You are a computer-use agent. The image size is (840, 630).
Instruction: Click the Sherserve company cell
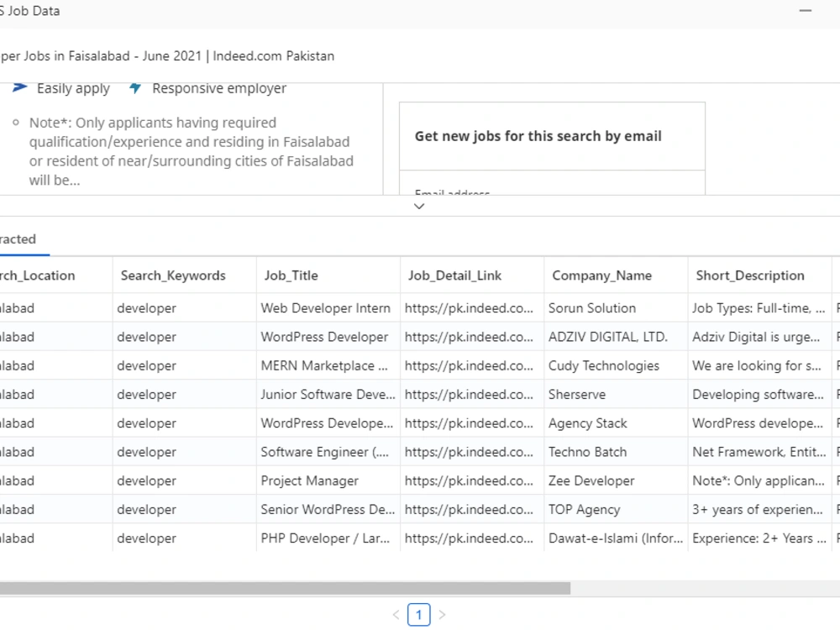point(616,395)
